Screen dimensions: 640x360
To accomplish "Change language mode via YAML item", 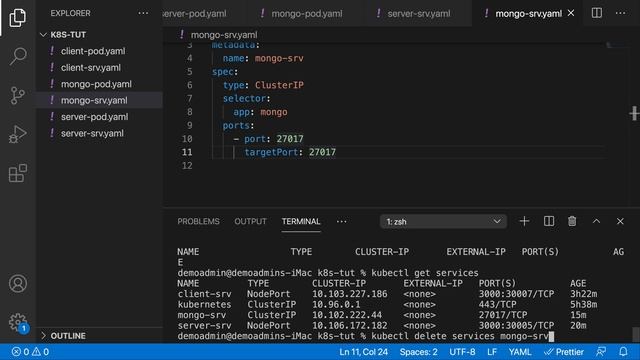I will pyautogui.click(x=520, y=352).
